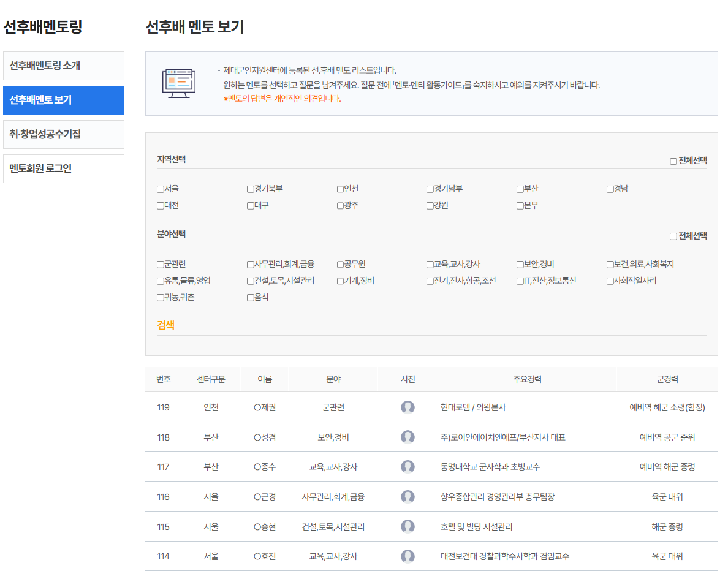Select the 건설,토목,시설관리 filter checkbox
This screenshot has height=571, width=728.
[x=250, y=281]
